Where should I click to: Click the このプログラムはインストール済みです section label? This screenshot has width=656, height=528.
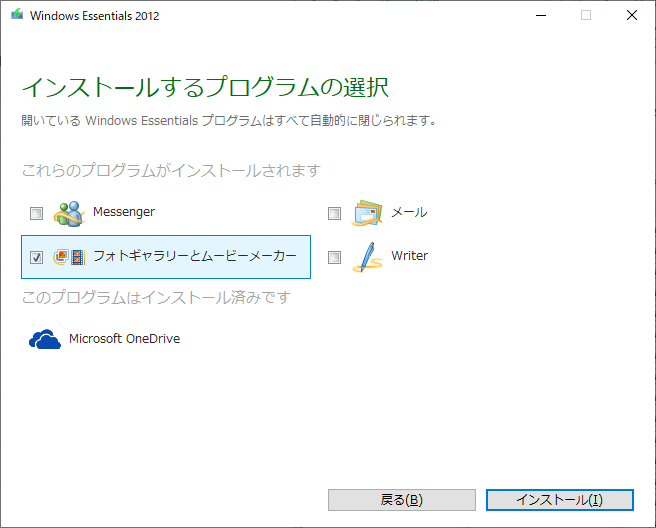click(156, 297)
